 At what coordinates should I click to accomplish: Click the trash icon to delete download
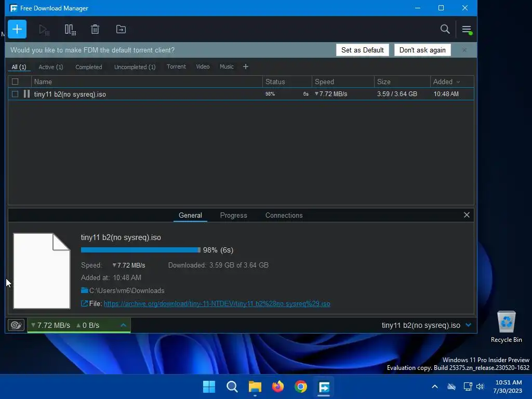(x=95, y=30)
